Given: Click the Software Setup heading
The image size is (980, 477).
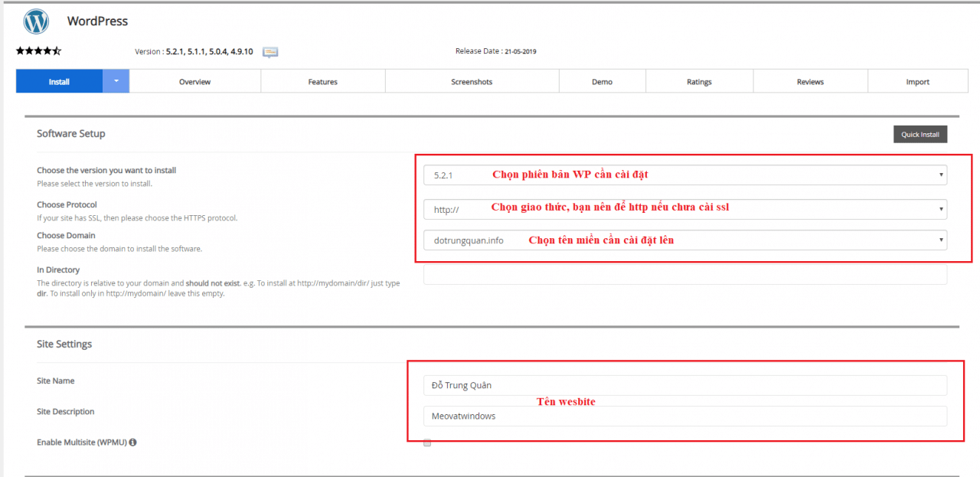Looking at the screenshot, I should pyautogui.click(x=71, y=133).
